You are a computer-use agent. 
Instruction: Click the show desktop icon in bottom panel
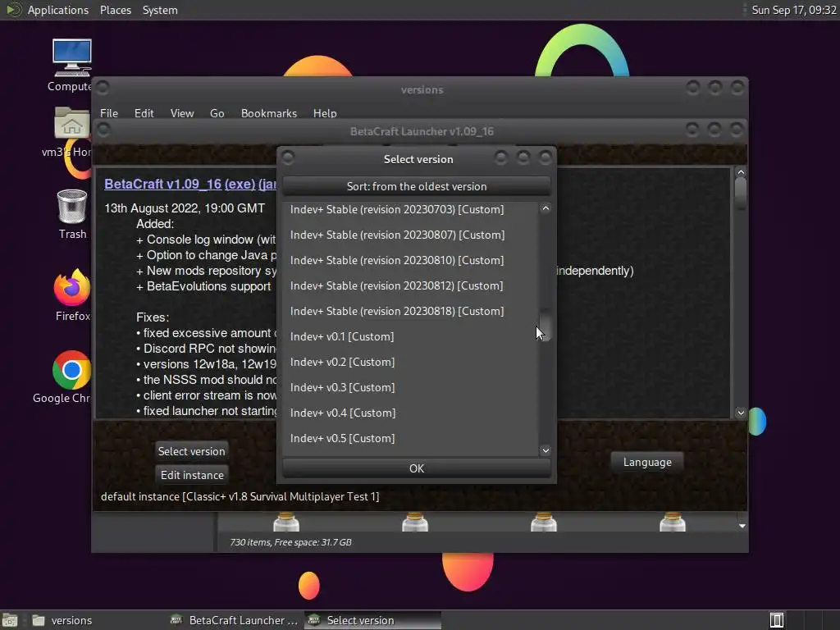pyautogui.click(x=9, y=620)
